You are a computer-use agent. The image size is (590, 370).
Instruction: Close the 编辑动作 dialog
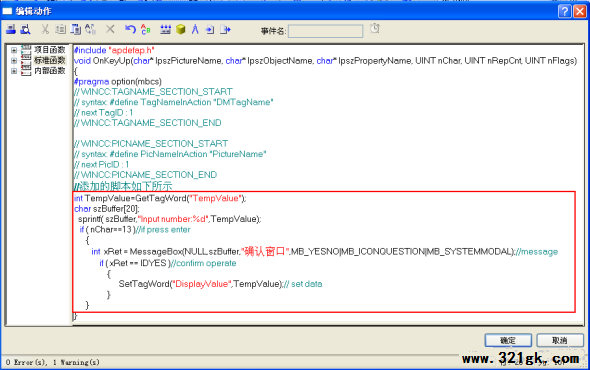click(x=579, y=11)
